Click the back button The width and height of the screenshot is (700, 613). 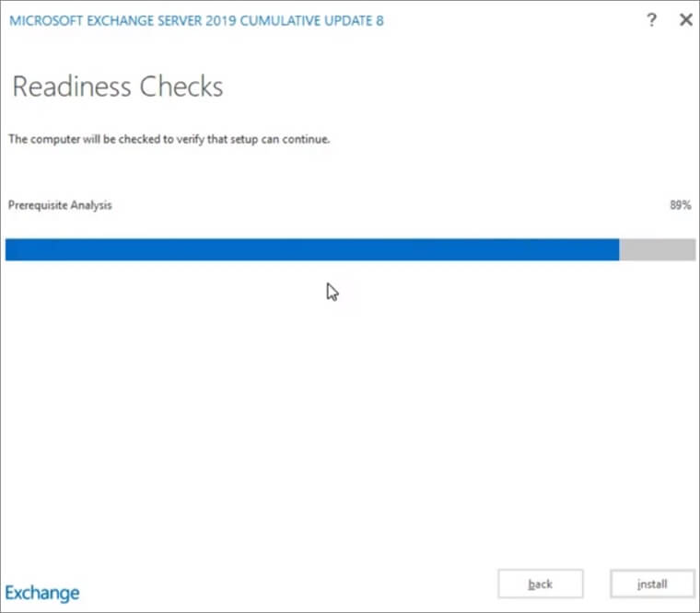(x=540, y=584)
